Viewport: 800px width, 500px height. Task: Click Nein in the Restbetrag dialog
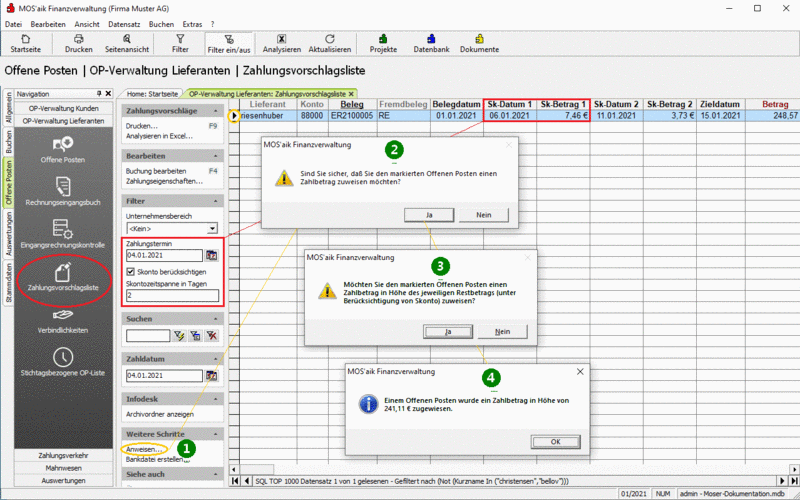pos(503,332)
